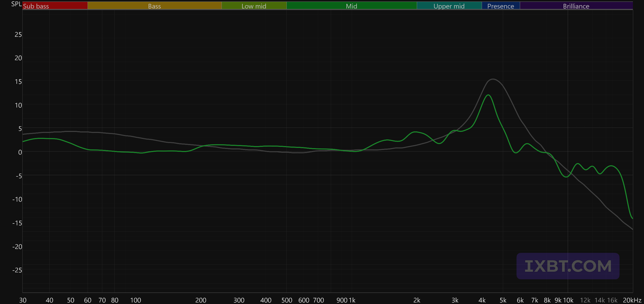Click the 1k frequency axis tick label
The height and width of the screenshot is (304, 644).
(352, 300)
